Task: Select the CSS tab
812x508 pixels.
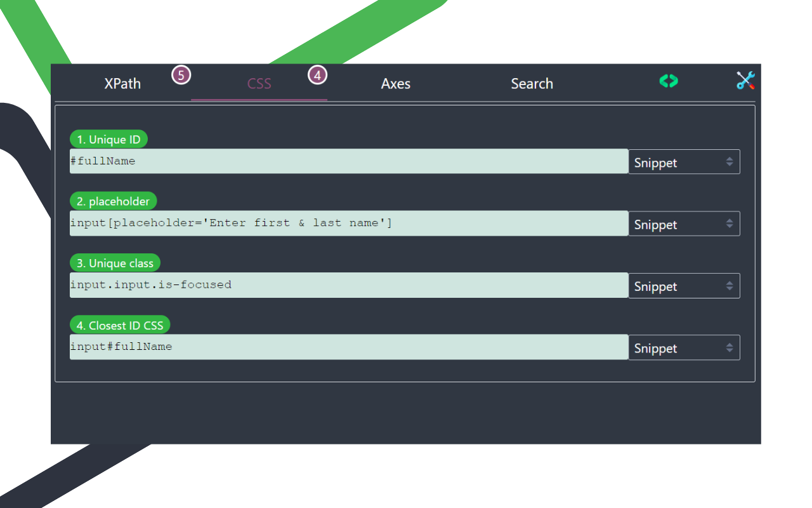Action: coord(259,83)
